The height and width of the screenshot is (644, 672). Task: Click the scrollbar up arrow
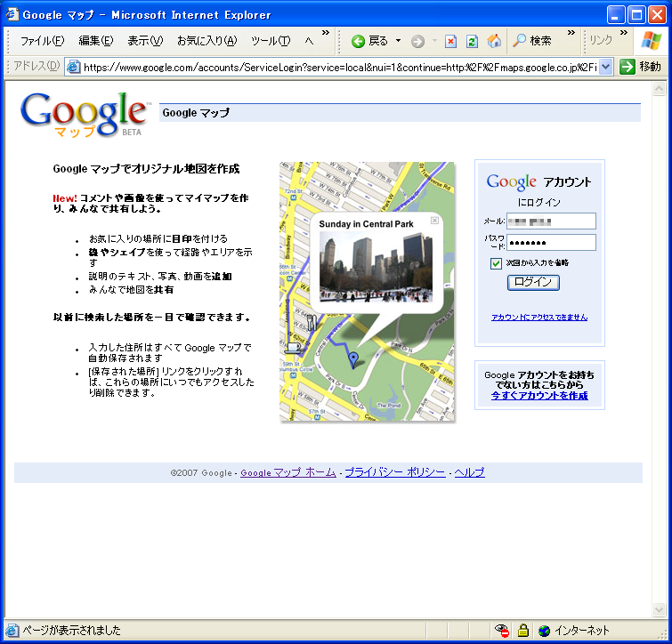point(659,89)
